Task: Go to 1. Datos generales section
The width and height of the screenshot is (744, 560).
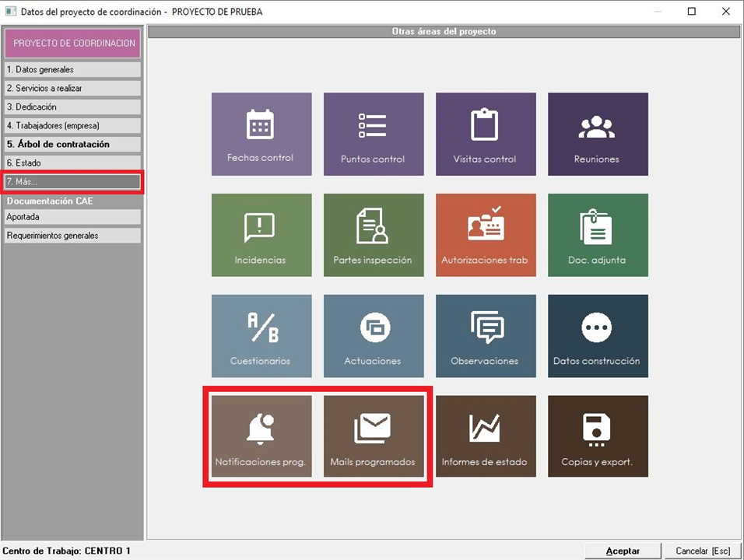Action: (72, 70)
